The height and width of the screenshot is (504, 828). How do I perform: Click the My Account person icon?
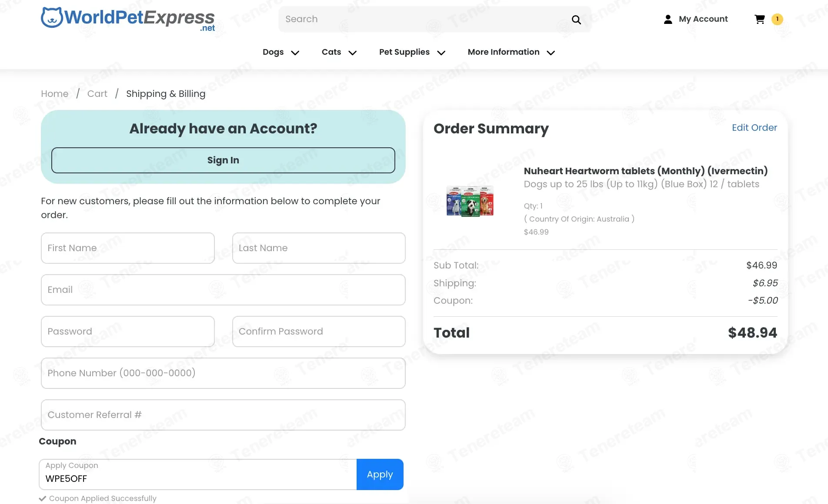point(668,19)
